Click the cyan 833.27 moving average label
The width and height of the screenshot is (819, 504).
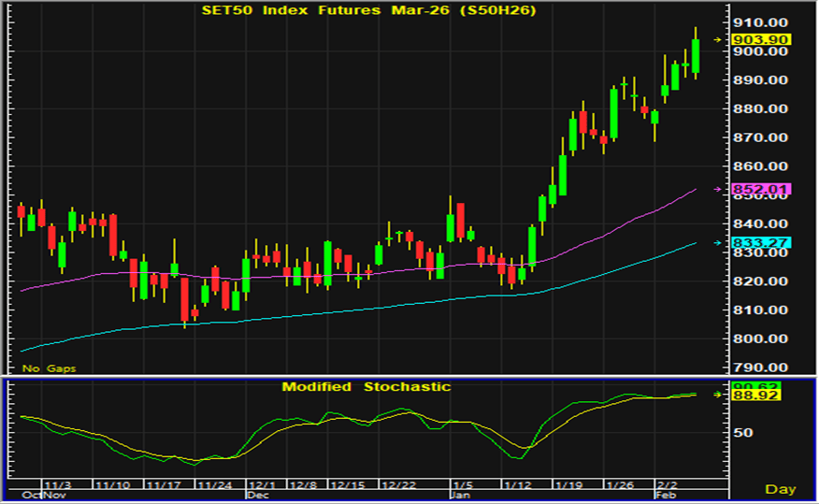click(x=763, y=243)
